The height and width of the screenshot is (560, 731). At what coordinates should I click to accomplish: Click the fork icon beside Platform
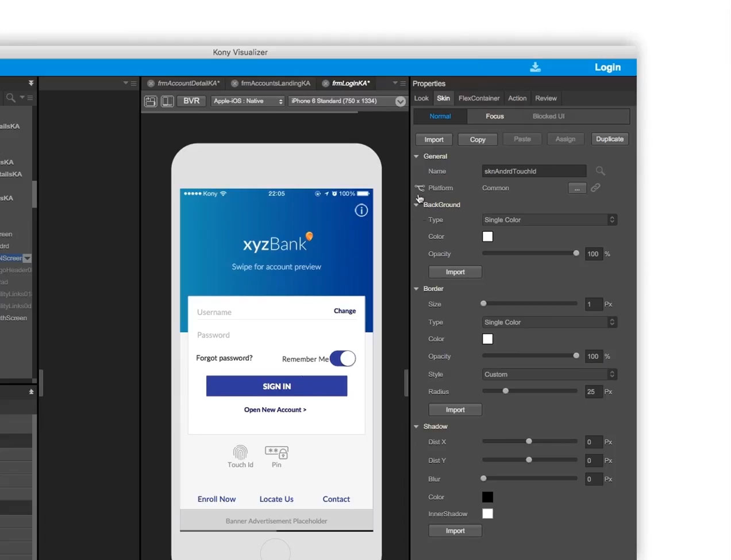(x=420, y=188)
